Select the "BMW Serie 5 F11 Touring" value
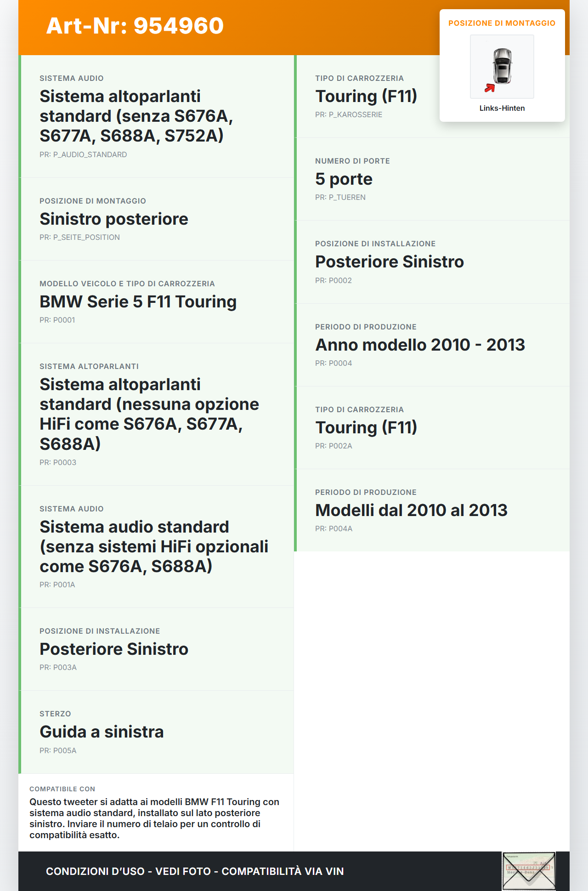This screenshot has height=891, width=588. [138, 302]
